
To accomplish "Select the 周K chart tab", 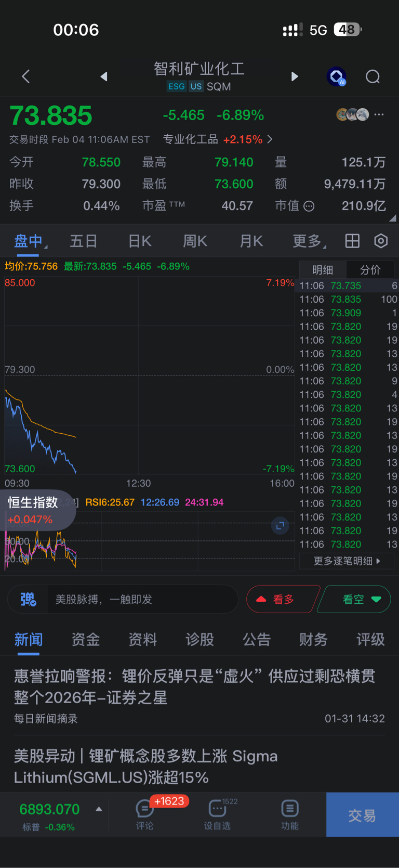I will [195, 241].
